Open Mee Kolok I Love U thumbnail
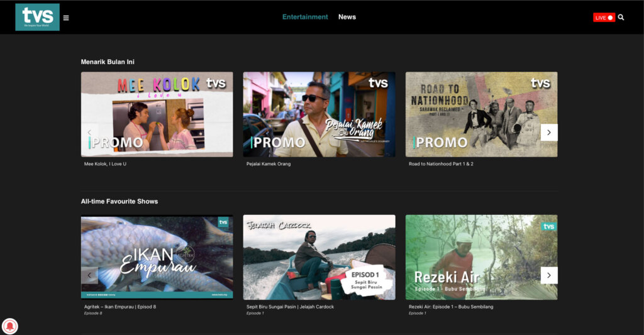This screenshot has width=644, height=335. tap(157, 114)
